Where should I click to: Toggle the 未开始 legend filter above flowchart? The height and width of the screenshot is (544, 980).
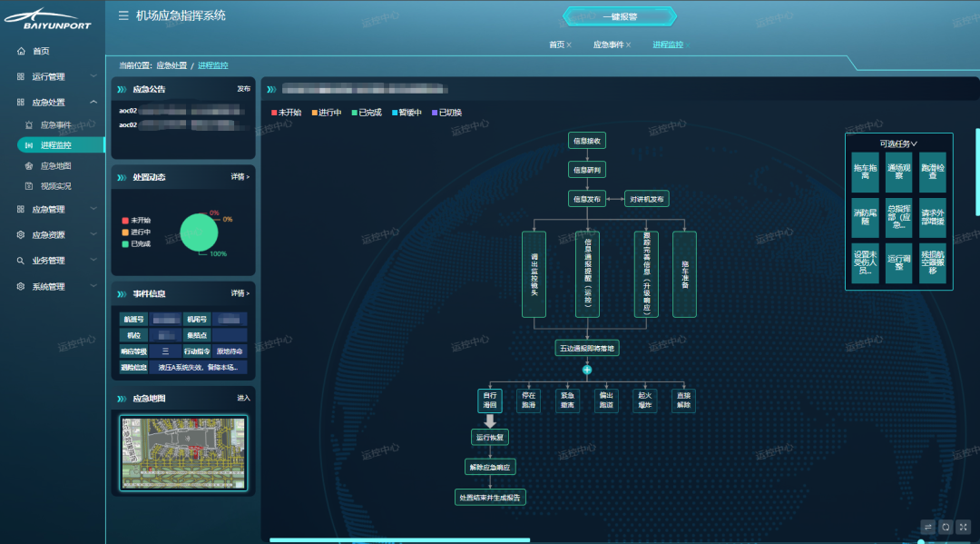[x=286, y=113]
